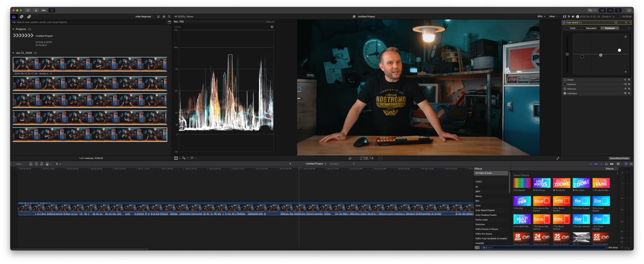Open the import media toolbar button

(35, 10)
